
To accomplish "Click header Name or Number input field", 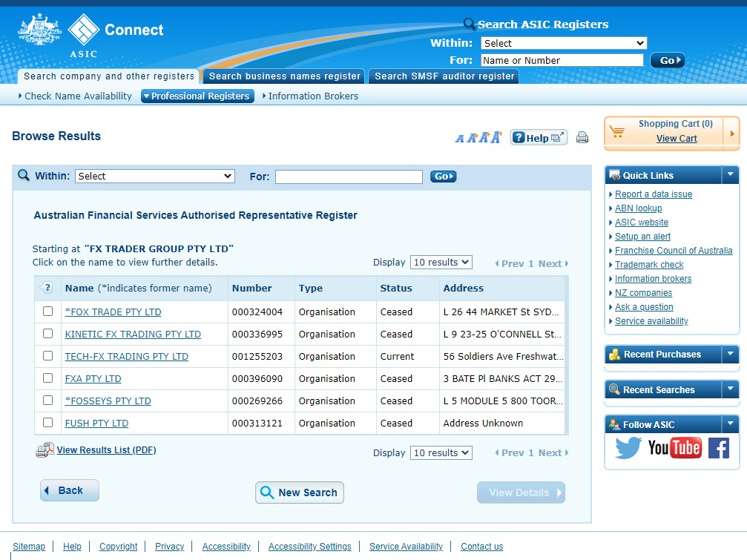I will tap(562, 61).
